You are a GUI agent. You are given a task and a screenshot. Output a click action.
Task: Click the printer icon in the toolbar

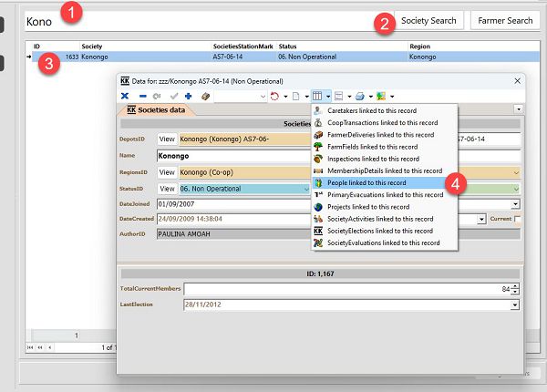point(360,97)
